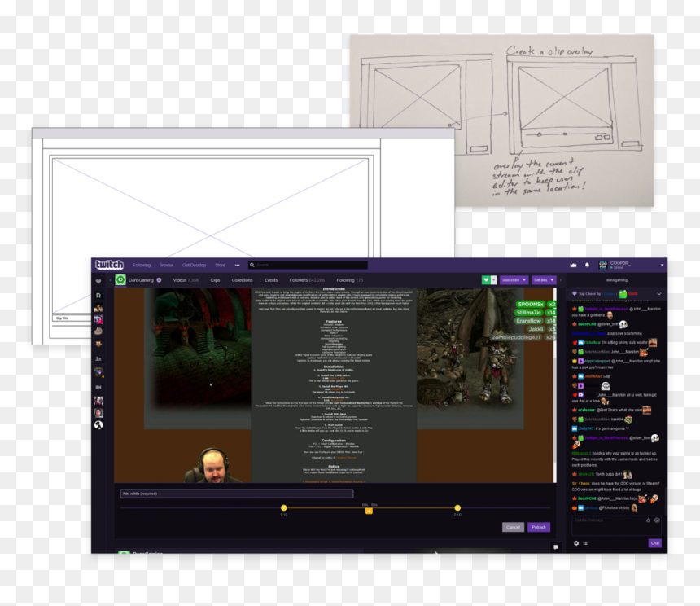This screenshot has height=606, width=700.
Task: Expand the user account dropdown arrow
Action: pyautogui.click(x=662, y=266)
